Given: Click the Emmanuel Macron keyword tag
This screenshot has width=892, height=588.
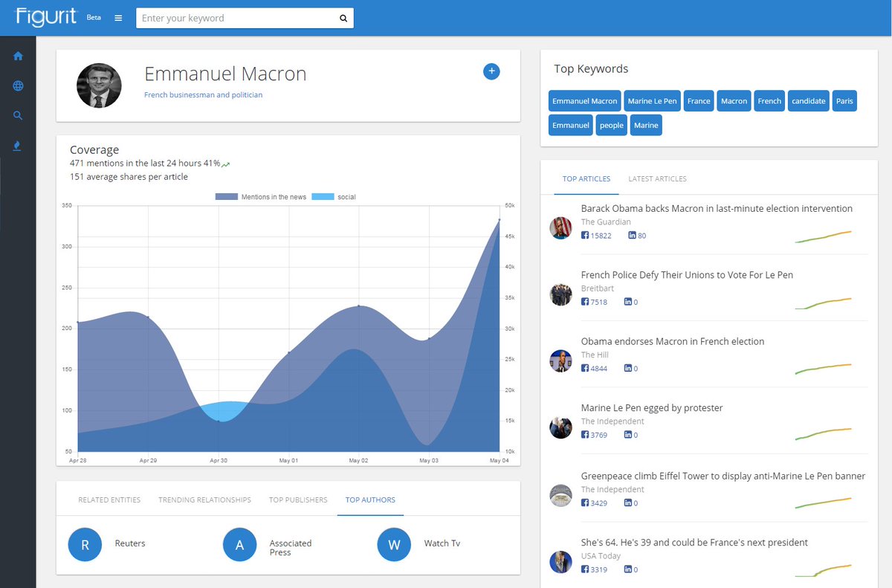Looking at the screenshot, I should click(585, 101).
